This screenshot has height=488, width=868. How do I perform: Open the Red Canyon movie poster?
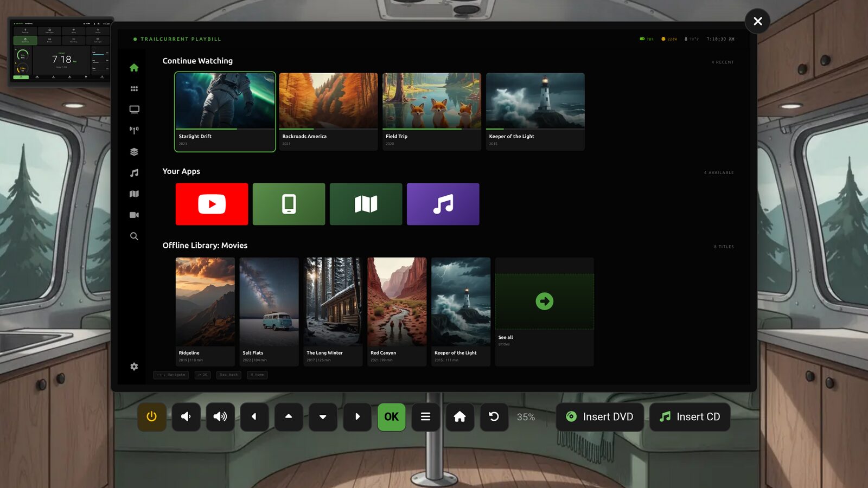[397, 312]
